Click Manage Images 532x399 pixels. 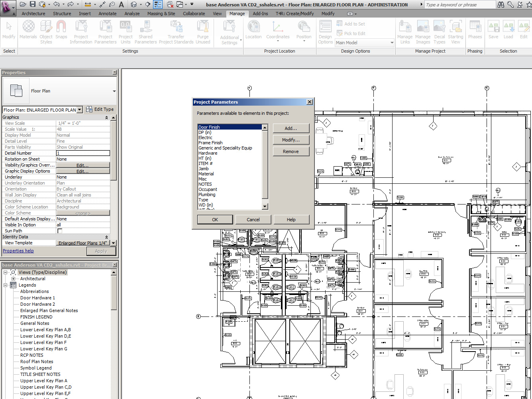point(423,32)
